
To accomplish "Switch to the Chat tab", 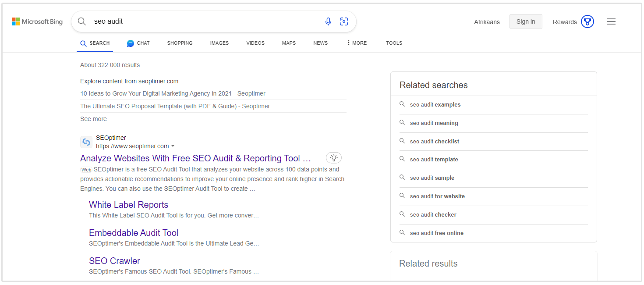I will point(138,43).
